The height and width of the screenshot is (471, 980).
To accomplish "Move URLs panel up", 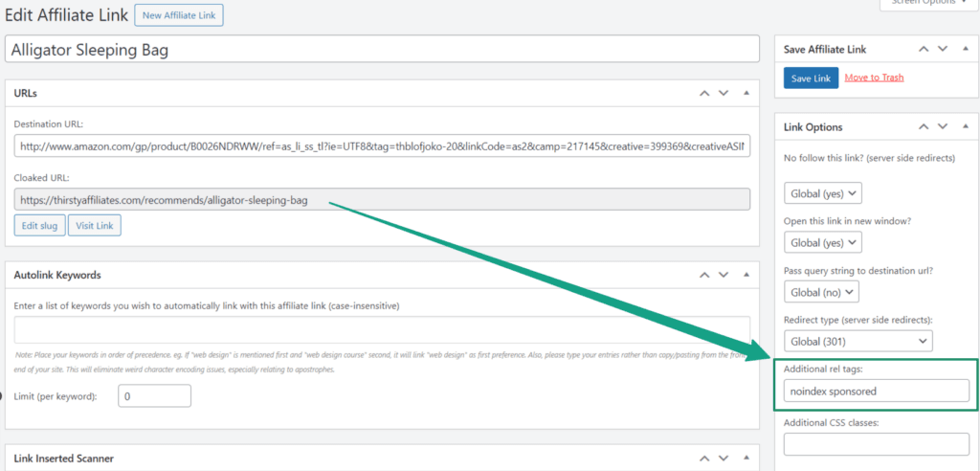I will 704,93.
